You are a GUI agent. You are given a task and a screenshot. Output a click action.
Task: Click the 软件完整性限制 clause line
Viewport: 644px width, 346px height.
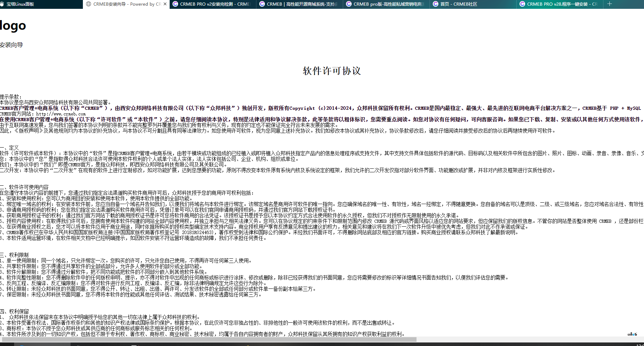[x=255, y=278]
